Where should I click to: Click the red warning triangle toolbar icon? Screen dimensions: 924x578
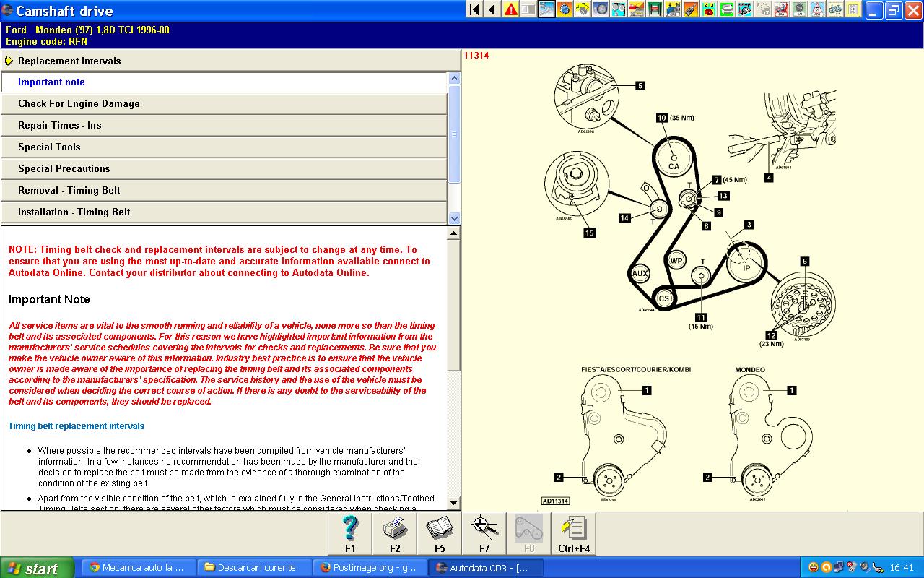[x=511, y=9]
